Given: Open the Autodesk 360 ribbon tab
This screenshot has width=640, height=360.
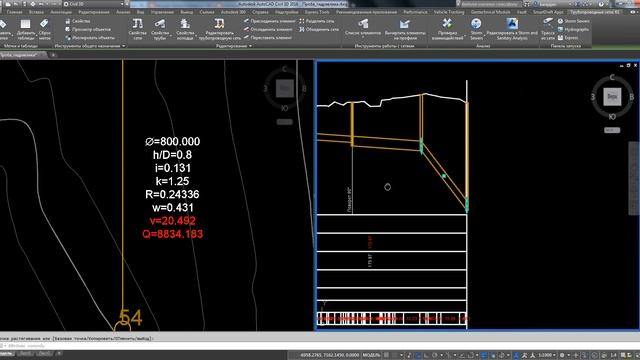Looking at the screenshot, I should [233, 12].
